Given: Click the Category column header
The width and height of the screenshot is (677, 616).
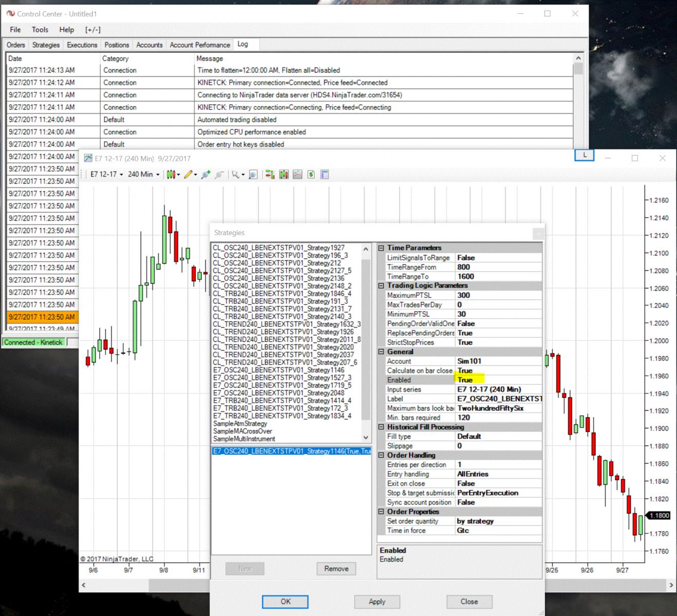Looking at the screenshot, I should (x=115, y=59).
